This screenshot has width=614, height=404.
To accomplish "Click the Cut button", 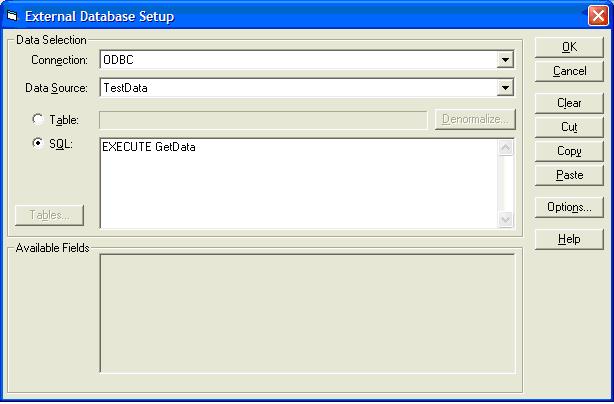I will coord(569,127).
